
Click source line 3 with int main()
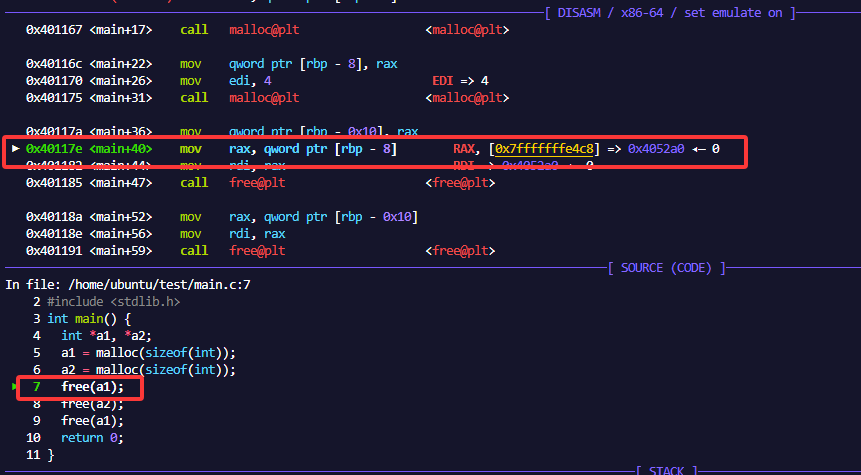tap(89, 319)
